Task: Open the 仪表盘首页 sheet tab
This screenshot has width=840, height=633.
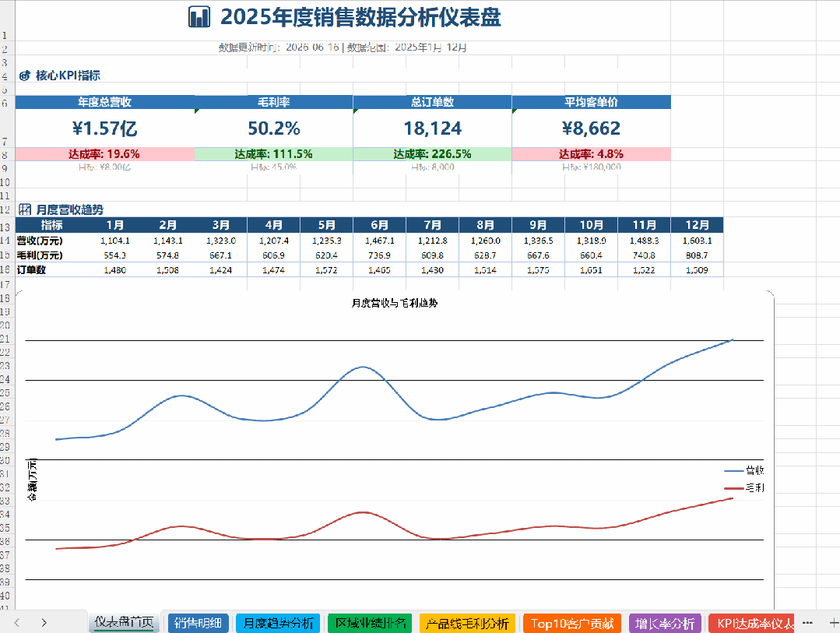Action: click(x=125, y=623)
